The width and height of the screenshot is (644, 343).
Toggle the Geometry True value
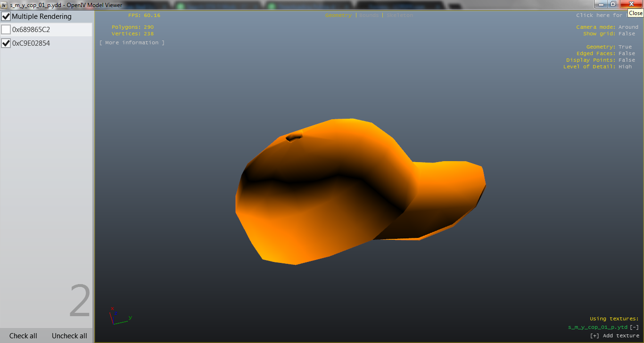[625, 47]
